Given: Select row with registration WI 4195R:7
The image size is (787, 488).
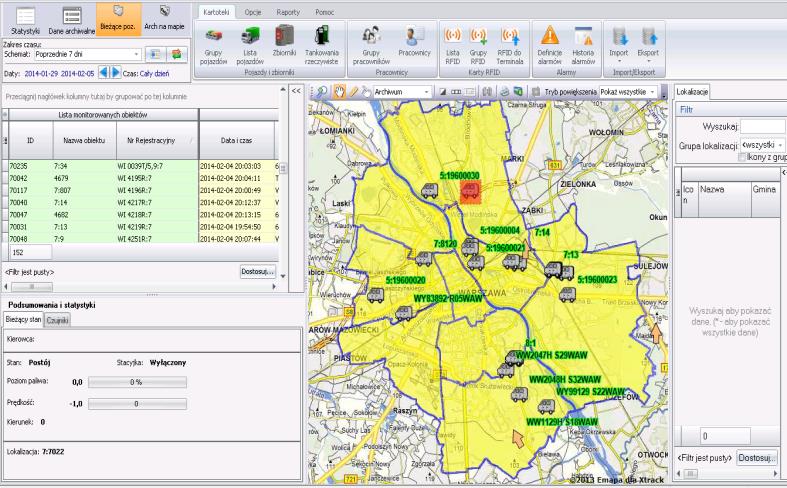Looking at the screenshot, I should coord(141,178).
